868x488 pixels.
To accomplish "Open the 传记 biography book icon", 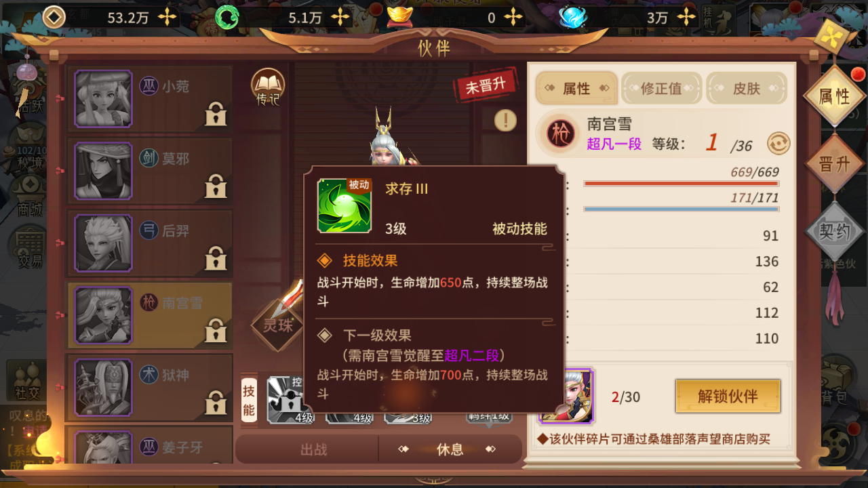I will point(268,87).
